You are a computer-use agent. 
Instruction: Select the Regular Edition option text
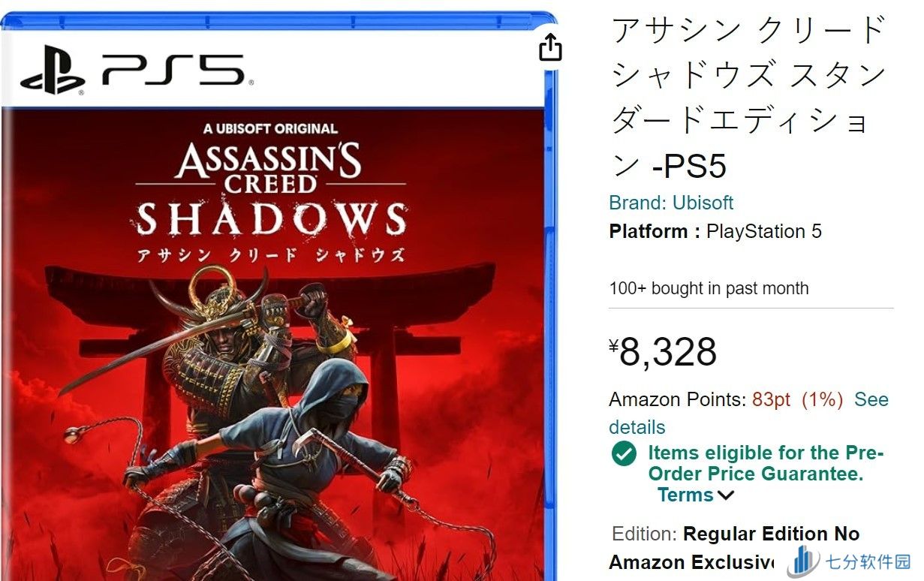tap(771, 534)
